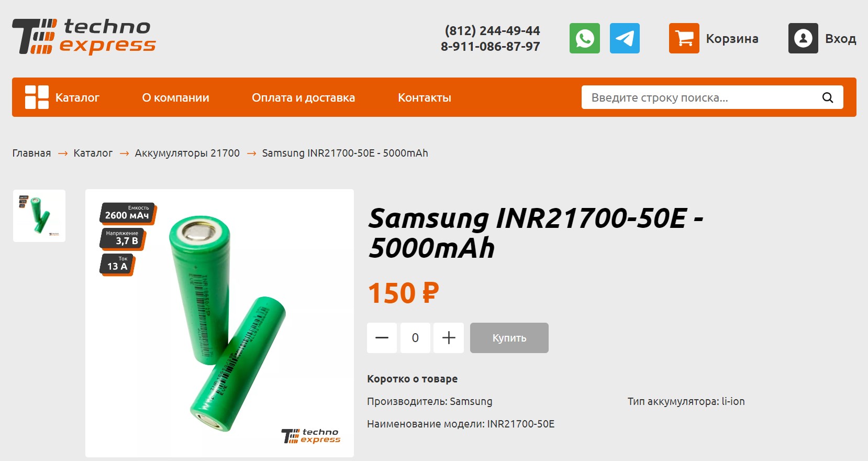
Task: Open Telegram channel icon
Action: 625,38
